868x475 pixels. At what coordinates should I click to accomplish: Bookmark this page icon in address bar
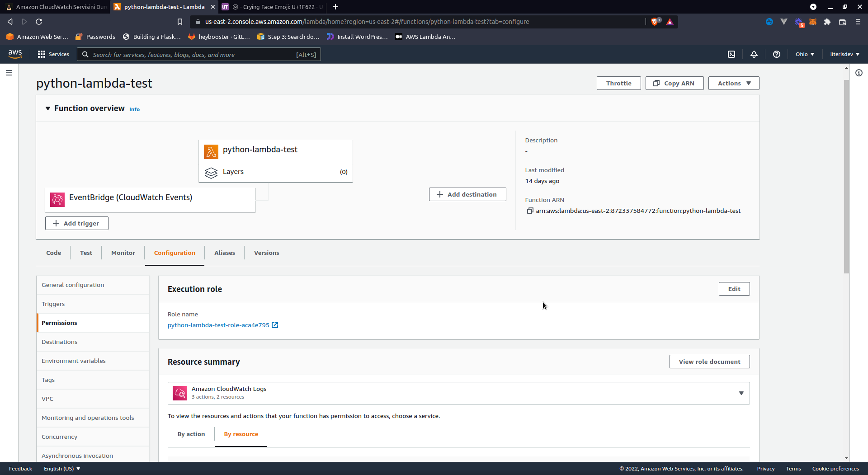180,22
